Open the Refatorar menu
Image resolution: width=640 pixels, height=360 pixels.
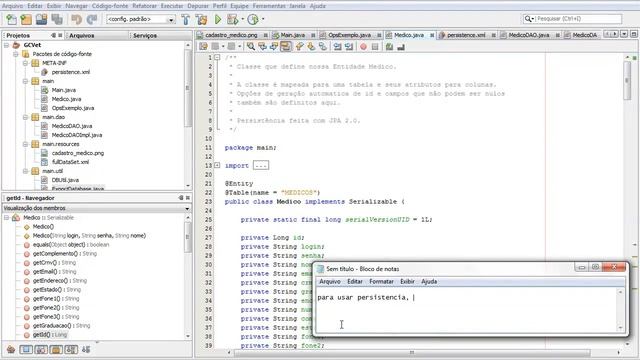pyautogui.click(x=144, y=6)
